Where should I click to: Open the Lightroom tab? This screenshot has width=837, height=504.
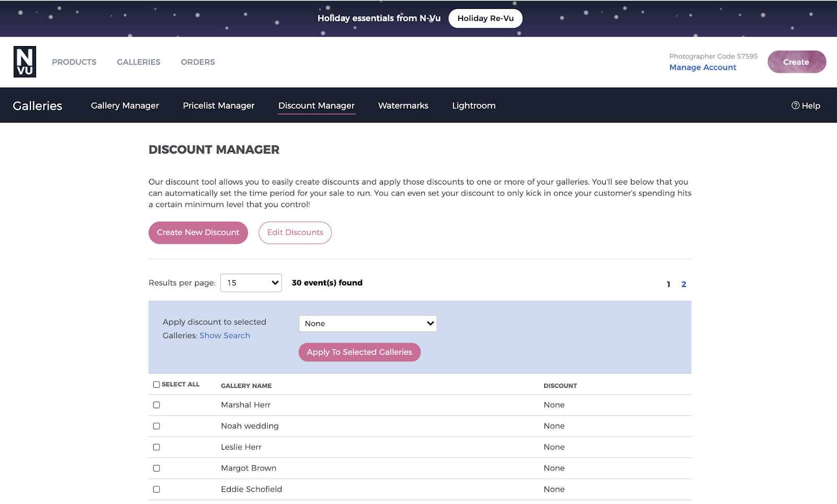point(474,106)
